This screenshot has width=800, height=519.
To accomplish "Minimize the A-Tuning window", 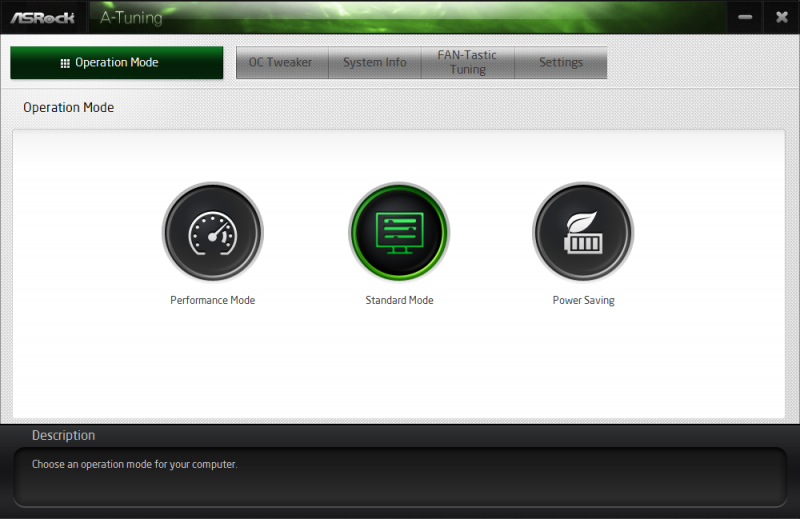I will coord(745,17).
